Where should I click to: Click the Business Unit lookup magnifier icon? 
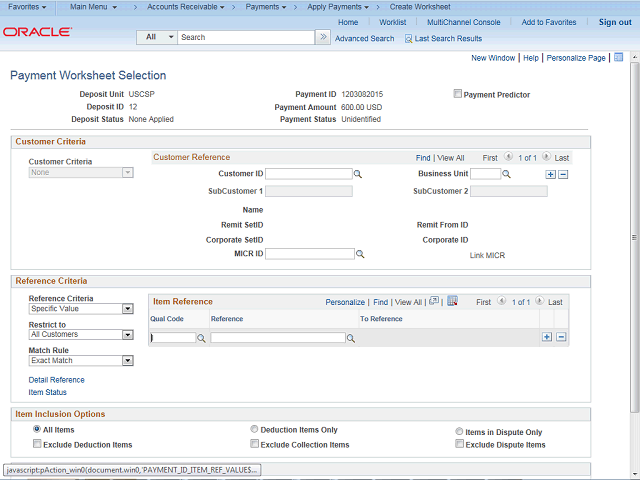tap(506, 174)
